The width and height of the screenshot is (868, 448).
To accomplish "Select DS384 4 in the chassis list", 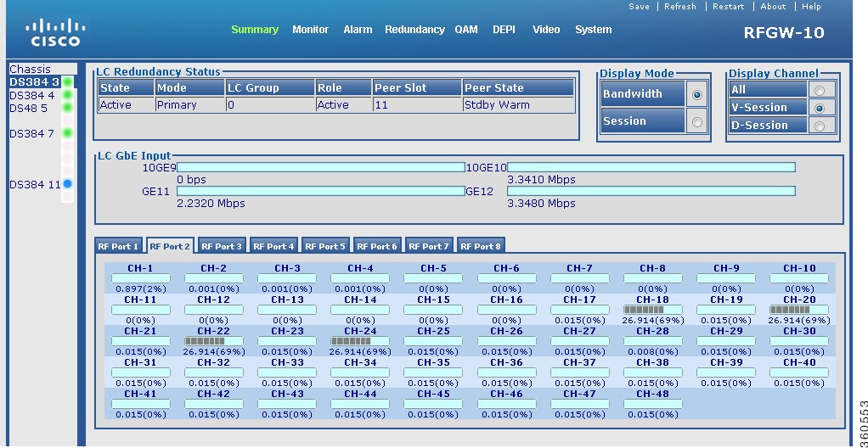I will click(x=32, y=96).
